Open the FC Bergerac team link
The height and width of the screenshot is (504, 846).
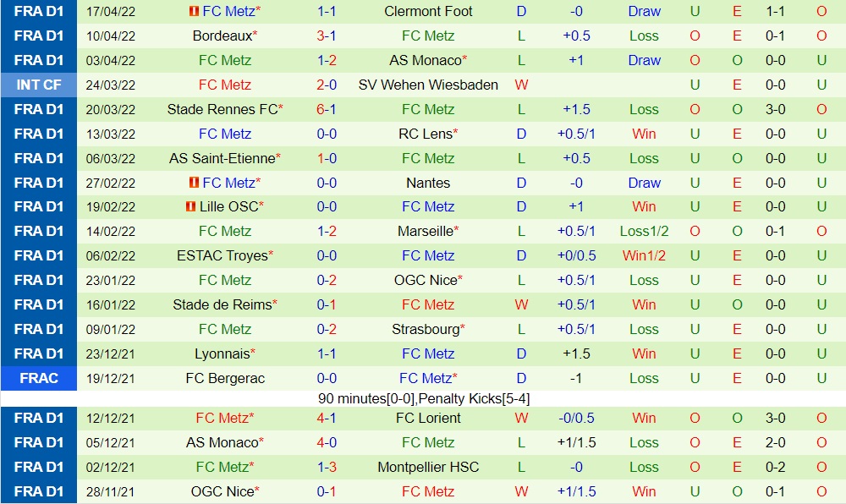tap(224, 379)
